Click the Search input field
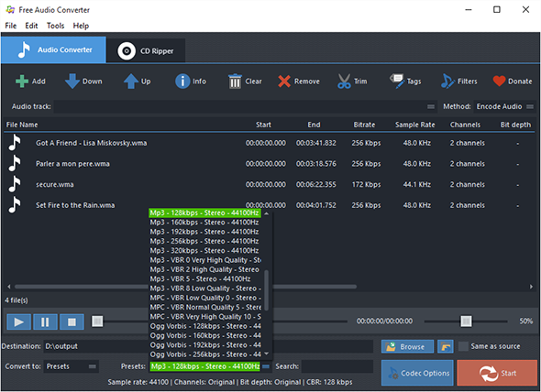Viewport: 541px width, 392px height. pos(337,366)
